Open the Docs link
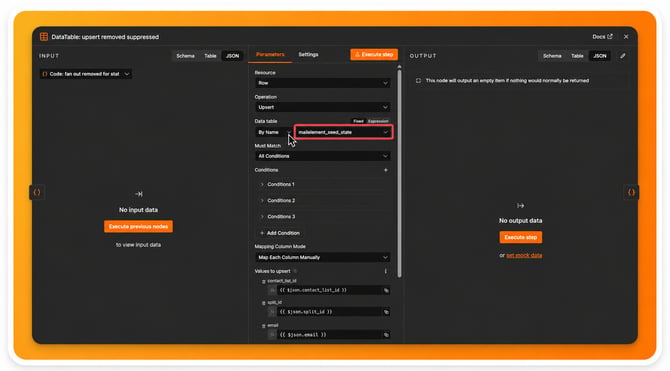Screen dimensions: 670x371 [x=602, y=37]
